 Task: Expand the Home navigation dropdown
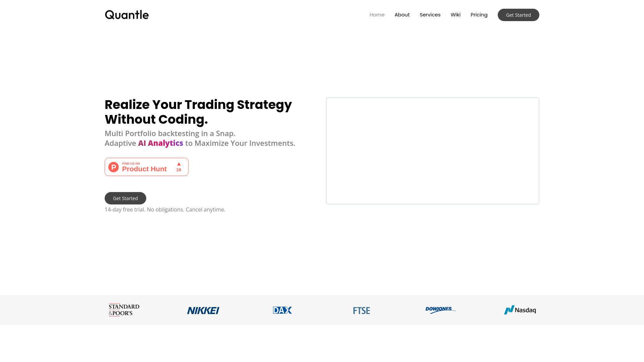pos(377,15)
